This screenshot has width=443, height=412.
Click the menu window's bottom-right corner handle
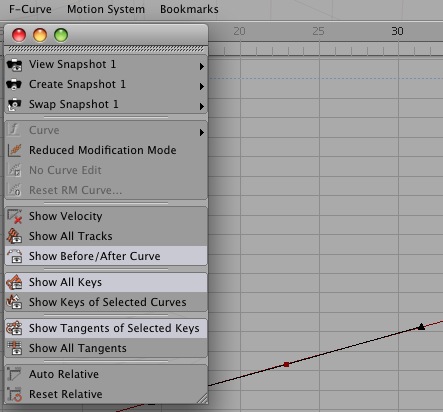202,398
